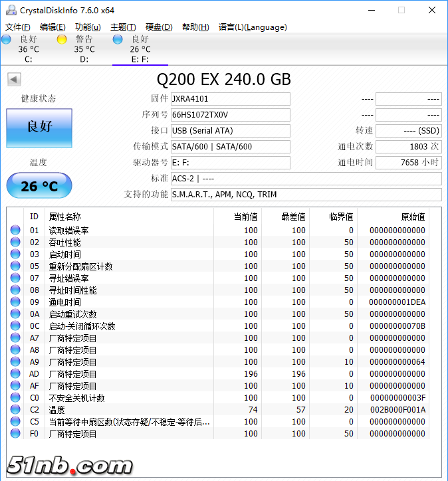This screenshot has width=448, height=481.
Task: Click the 26 °C temperature button
Action: point(39,186)
